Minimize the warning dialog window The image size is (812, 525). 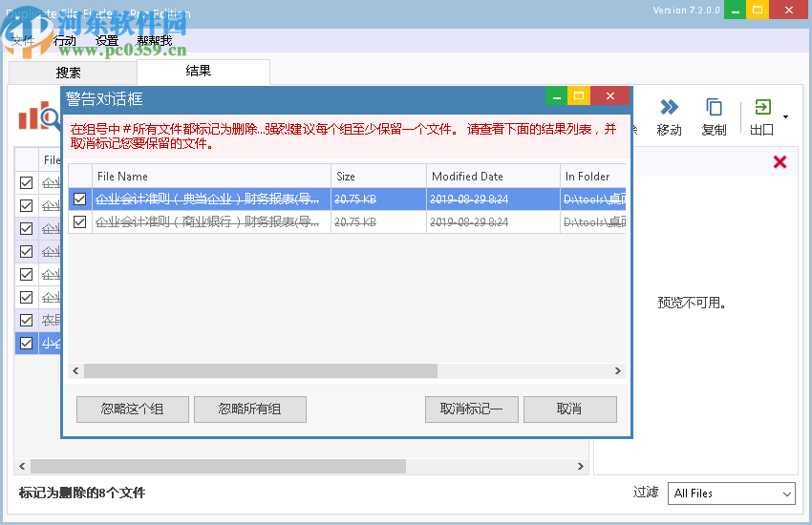tap(557, 96)
